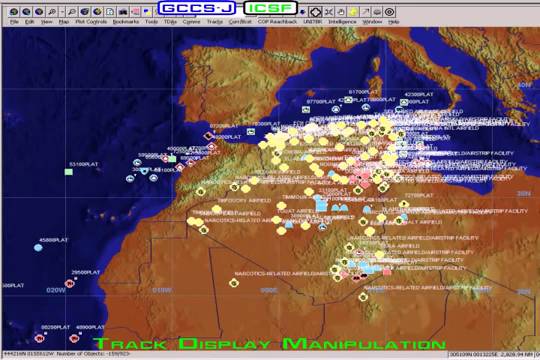Select the red track symbol 40900PLAT
The height and width of the screenshot is (360, 540).
point(74,339)
